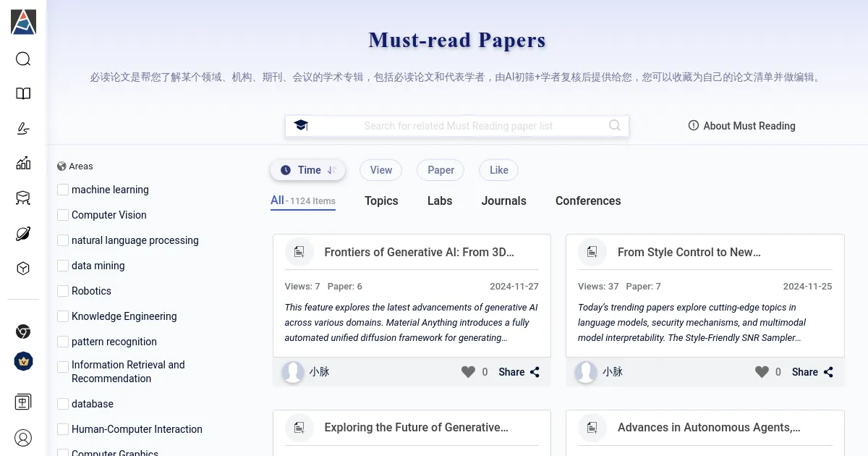Screen dimensions: 868x456
Task: Sort paper lists by Like
Action: [498, 170]
